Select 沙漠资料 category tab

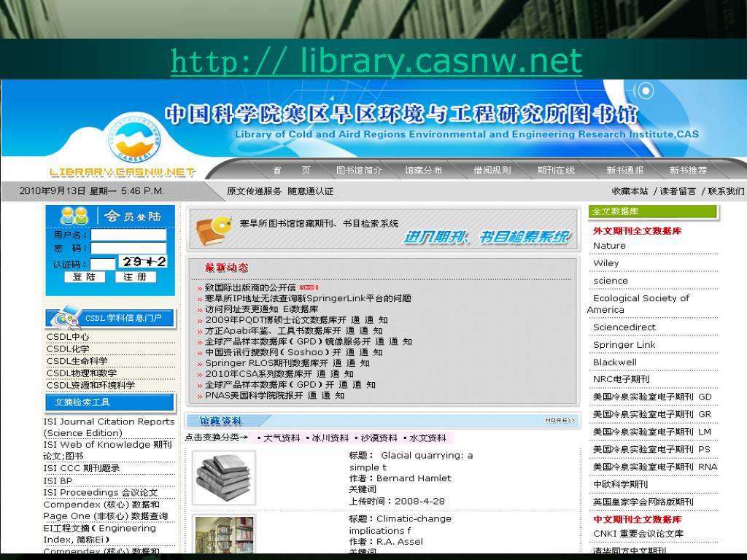(379, 438)
